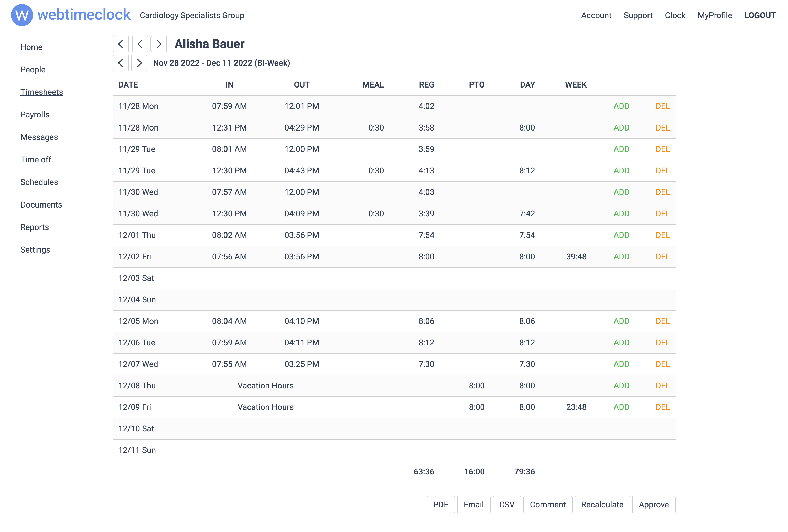Approve Alisha Bauer's timesheet
788x532 pixels.
[x=653, y=505]
